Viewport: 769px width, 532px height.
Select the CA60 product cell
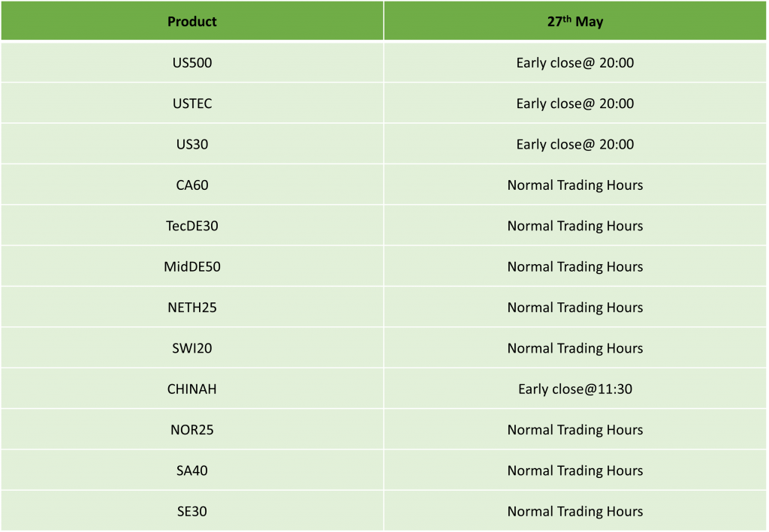coord(191,184)
